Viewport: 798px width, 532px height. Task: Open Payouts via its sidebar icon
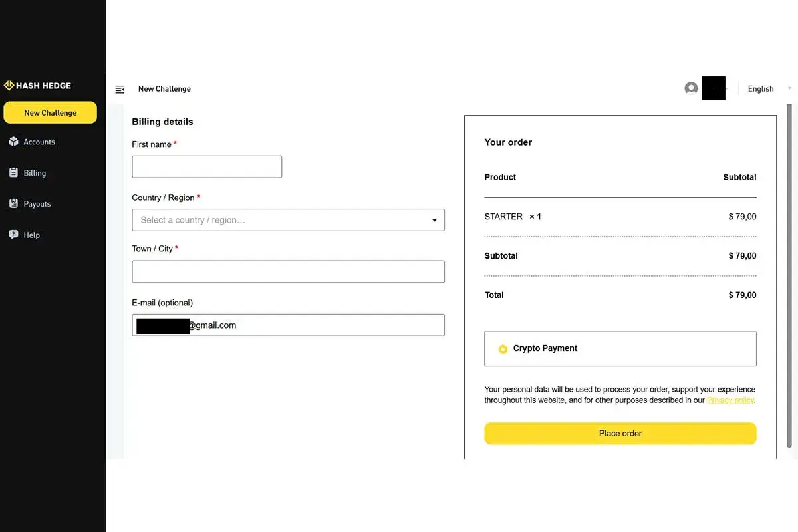coord(15,203)
